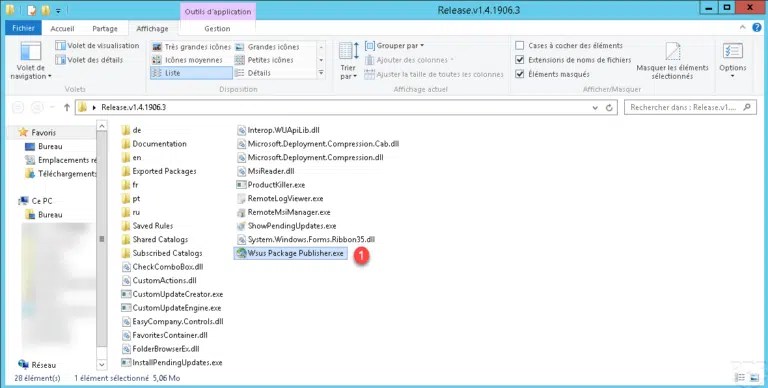Select InstallPendingUpdates.exe file
This screenshot has height=388, width=768.
171,363
